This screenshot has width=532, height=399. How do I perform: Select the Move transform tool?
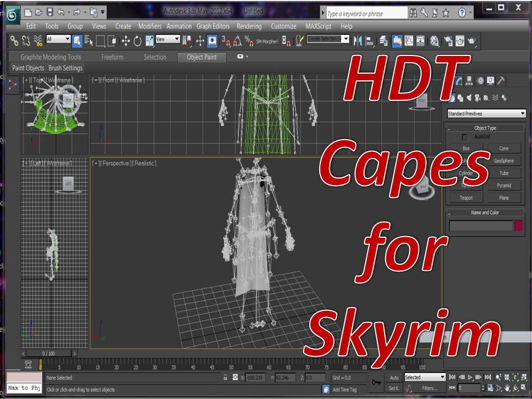coord(126,40)
